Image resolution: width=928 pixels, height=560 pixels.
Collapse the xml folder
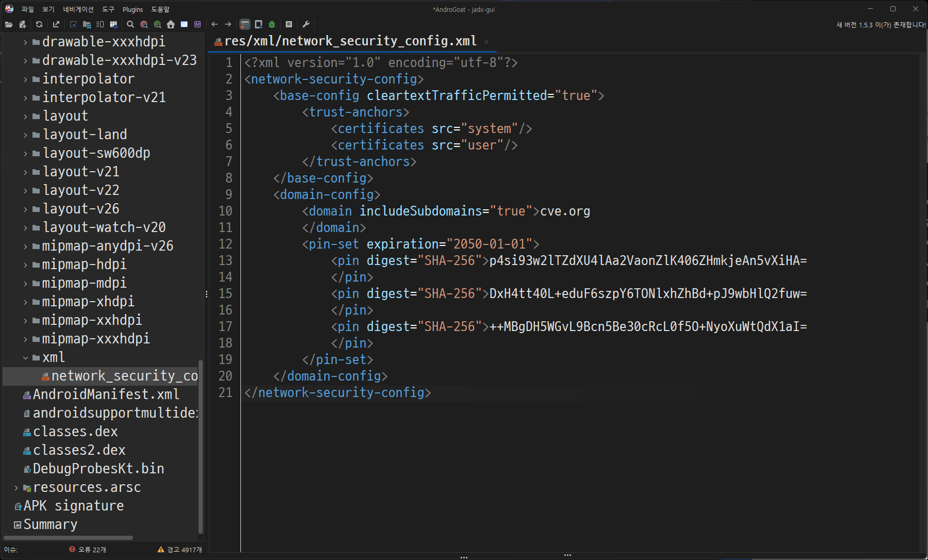(x=25, y=357)
